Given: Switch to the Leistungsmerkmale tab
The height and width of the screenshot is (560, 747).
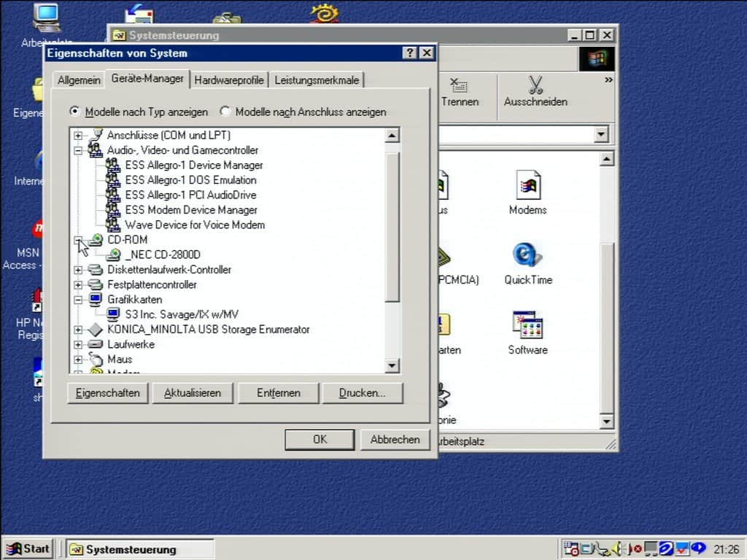Looking at the screenshot, I should tap(317, 80).
